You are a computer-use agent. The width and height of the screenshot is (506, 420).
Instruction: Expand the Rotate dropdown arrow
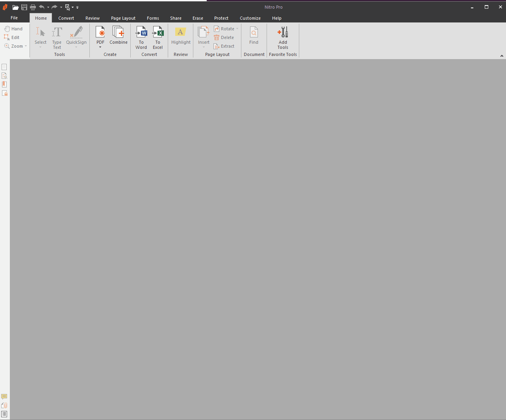click(x=237, y=28)
